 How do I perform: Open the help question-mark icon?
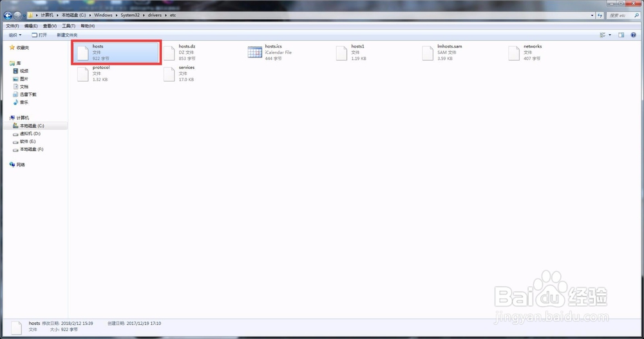pos(633,35)
